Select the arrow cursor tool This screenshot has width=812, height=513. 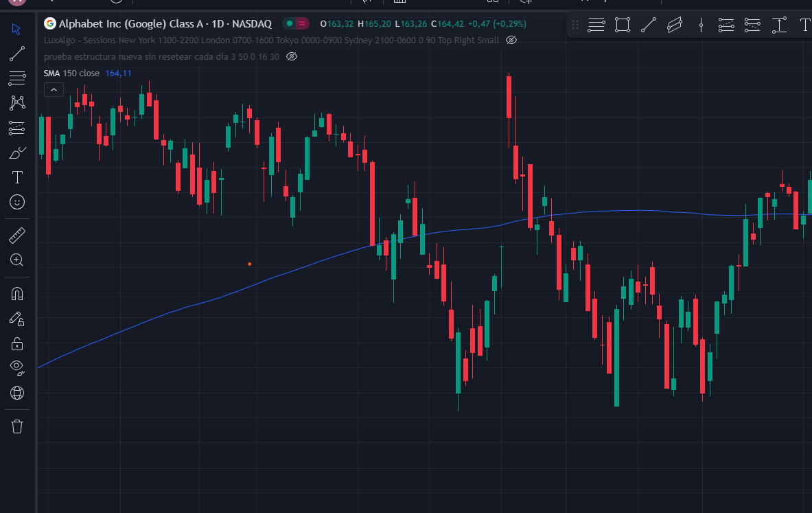[x=16, y=29]
